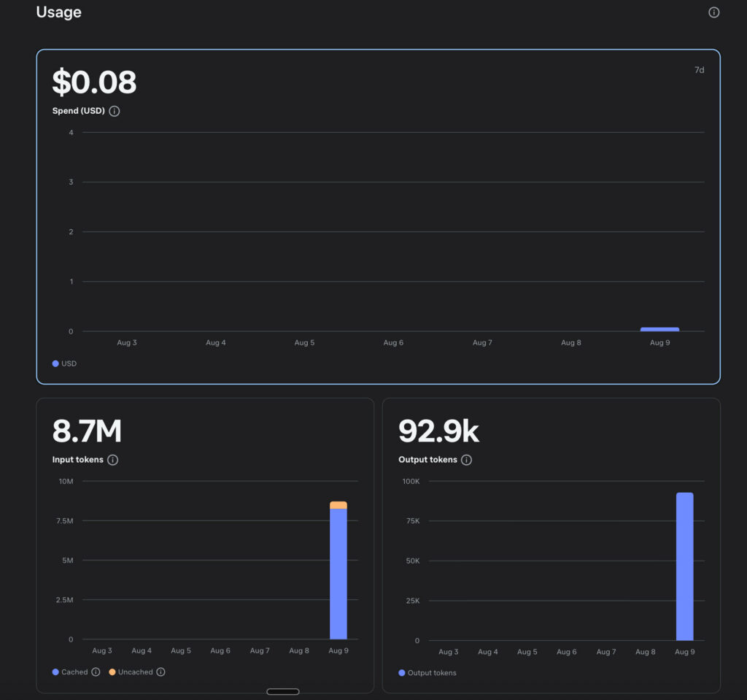Screen dimensions: 747x700
Task: Click the Usage page info icon
Action: [713, 12]
